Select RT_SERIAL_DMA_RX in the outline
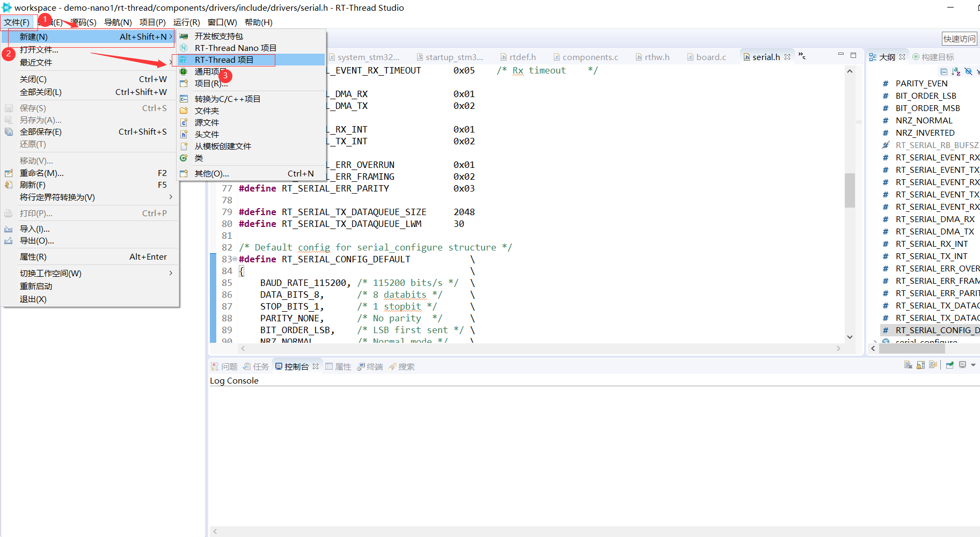 [x=935, y=219]
